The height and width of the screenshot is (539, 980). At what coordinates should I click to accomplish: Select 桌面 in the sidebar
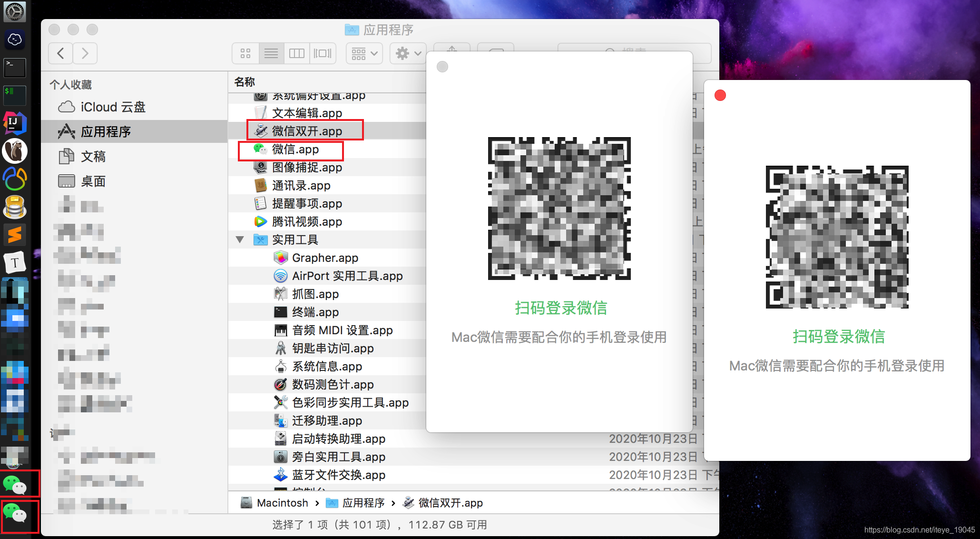(135, 181)
